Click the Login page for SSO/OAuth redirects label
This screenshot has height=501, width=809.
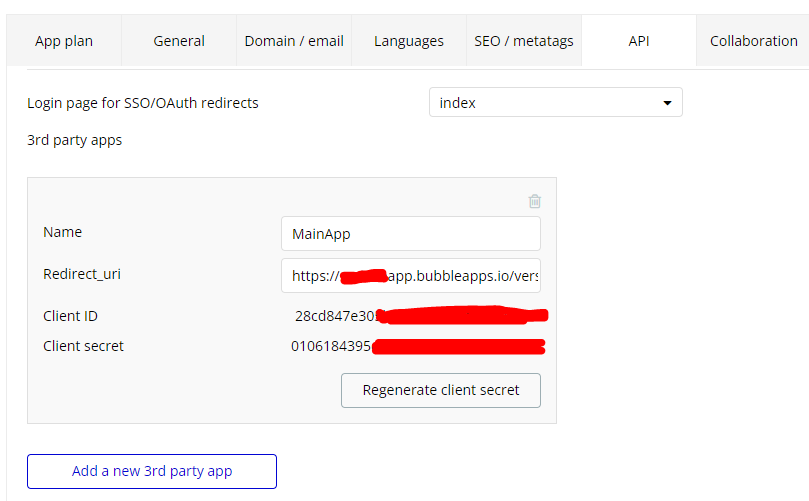pyautogui.click(x=143, y=103)
